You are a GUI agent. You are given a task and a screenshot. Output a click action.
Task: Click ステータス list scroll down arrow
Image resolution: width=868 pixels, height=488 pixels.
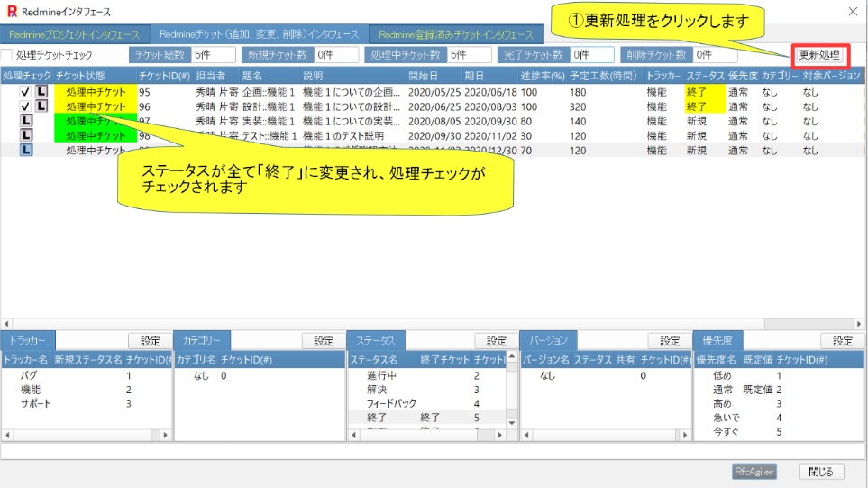coord(511,423)
